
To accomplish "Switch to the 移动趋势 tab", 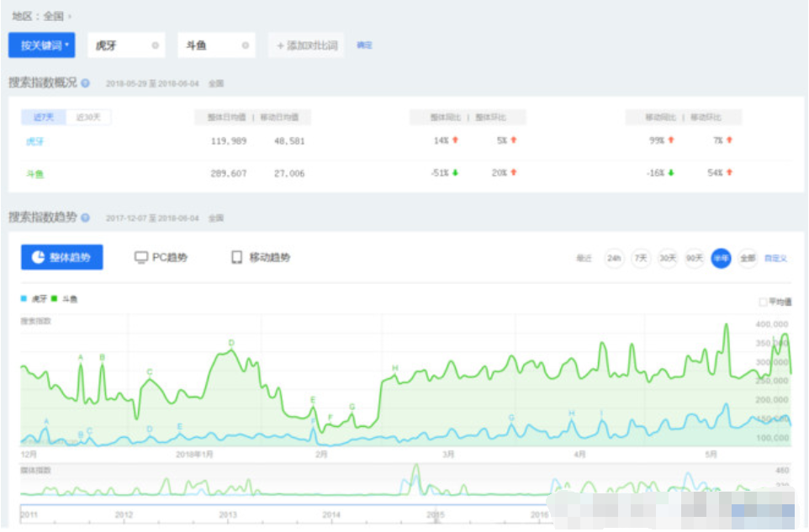I will [x=261, y=257].
